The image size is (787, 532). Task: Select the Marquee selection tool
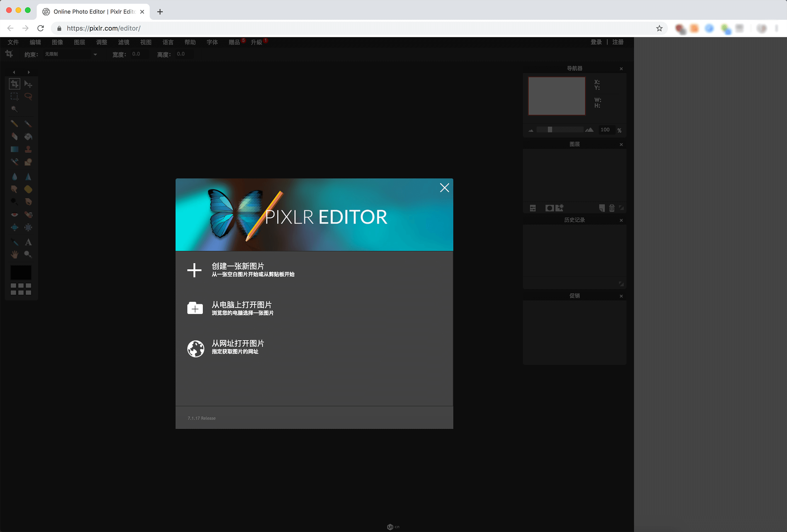[x=14, y=97]
